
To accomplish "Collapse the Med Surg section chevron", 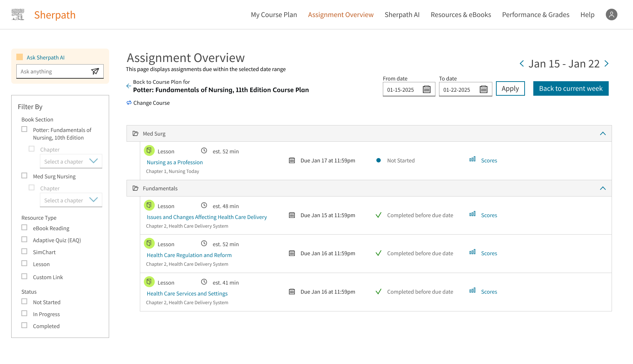I will [x=603, y=133].
